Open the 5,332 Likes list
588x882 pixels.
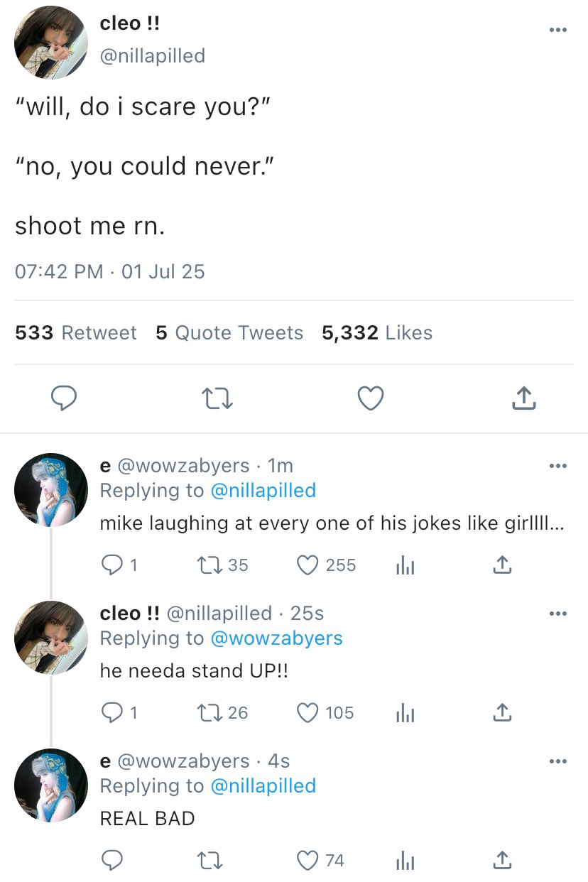pyautogui.click(x=377, y=332)
